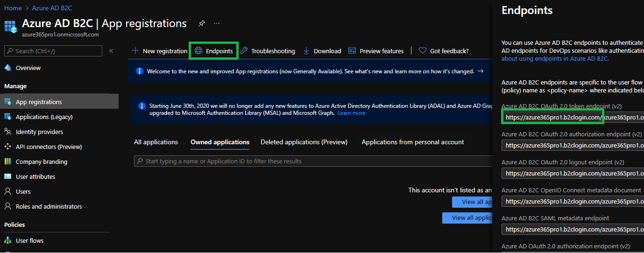Click the This account isn't listed message
This screenshot has height=253, width=644.
(450, 190)
